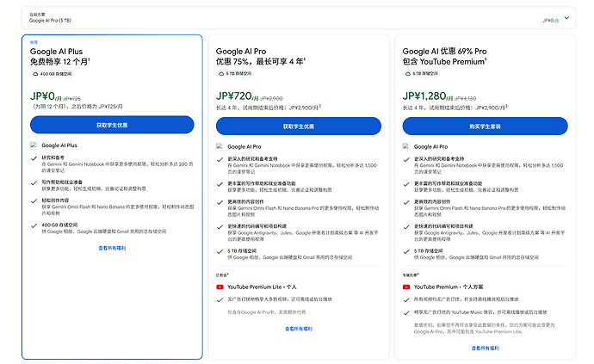Viewport: 594px width, 364px height.
Task: Click the YouTube Premium Lite - 个人 label
Action: point(262,287)
